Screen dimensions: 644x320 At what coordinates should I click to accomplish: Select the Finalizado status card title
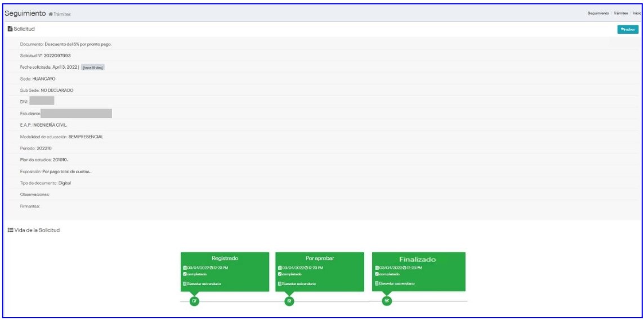point(418,259)
